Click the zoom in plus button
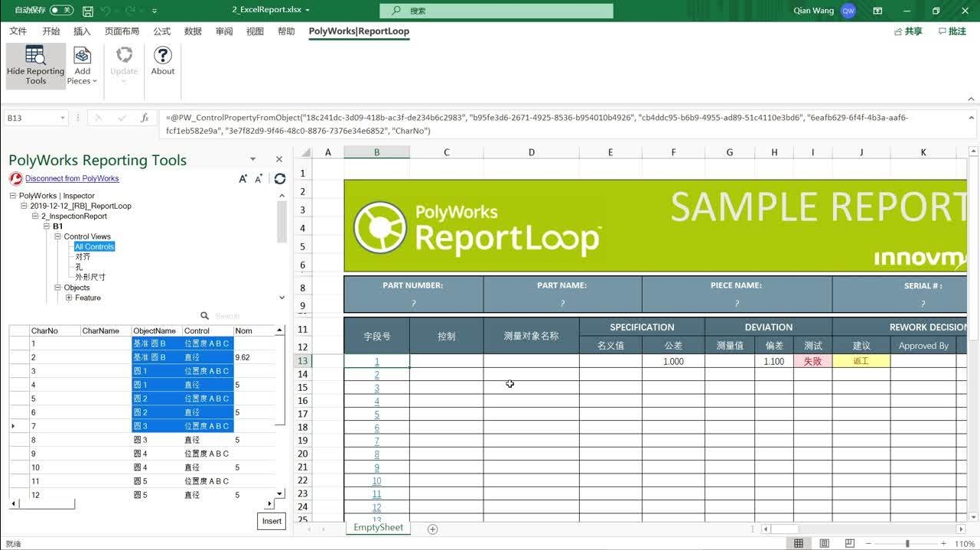The height and width of the screenshot is (550, 980). pos(943,543)
